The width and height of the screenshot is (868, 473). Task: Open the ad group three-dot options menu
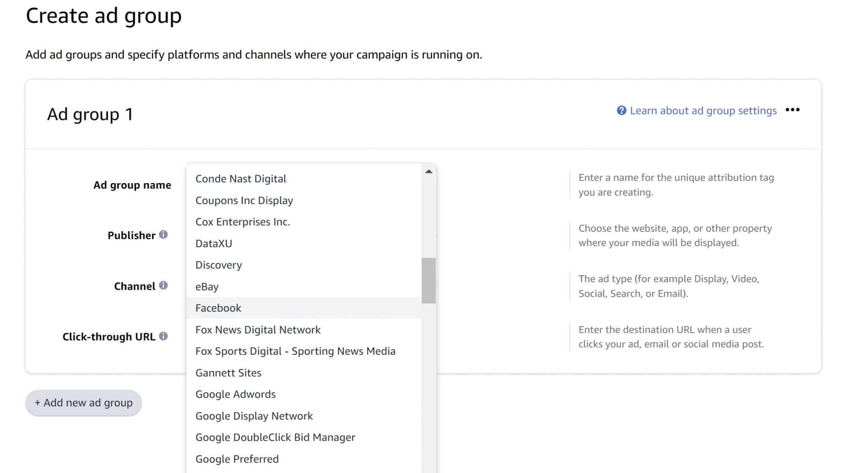click(792, 110)
